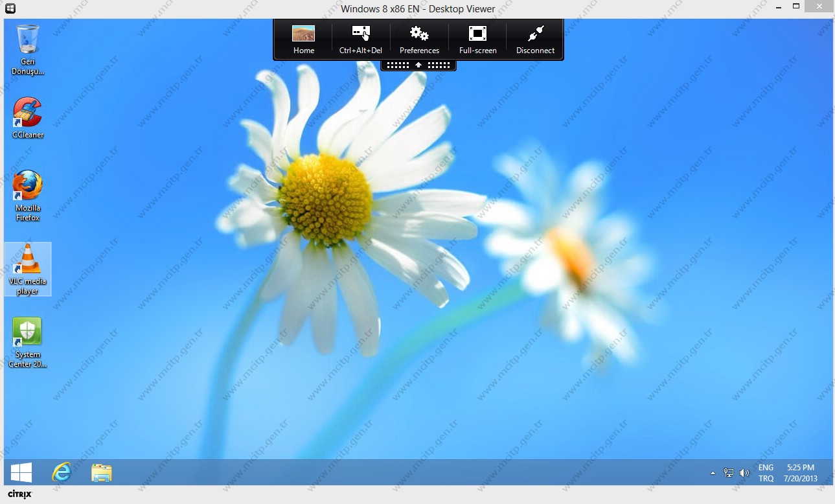Show hidden tray icons arrow
This screenshot has height=504, width=835.
713,473
